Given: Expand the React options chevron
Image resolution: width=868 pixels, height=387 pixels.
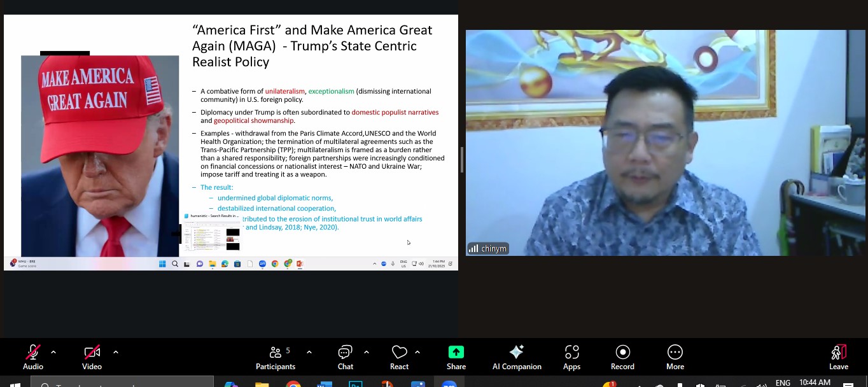Looking at the screenshot, I should [417, 352].
